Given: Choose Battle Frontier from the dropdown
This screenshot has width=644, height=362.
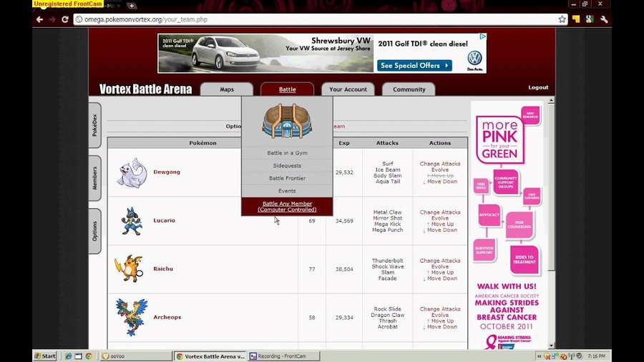Looking at the screenshot, I should [x=287, y=178].
